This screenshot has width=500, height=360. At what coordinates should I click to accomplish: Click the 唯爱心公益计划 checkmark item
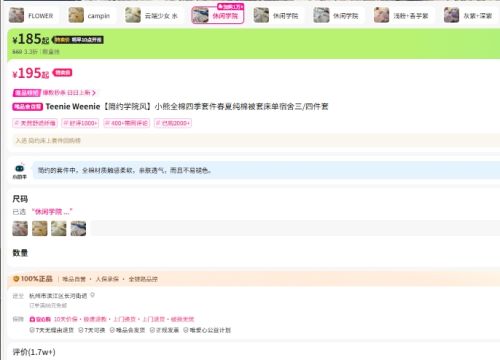(207, 330)
